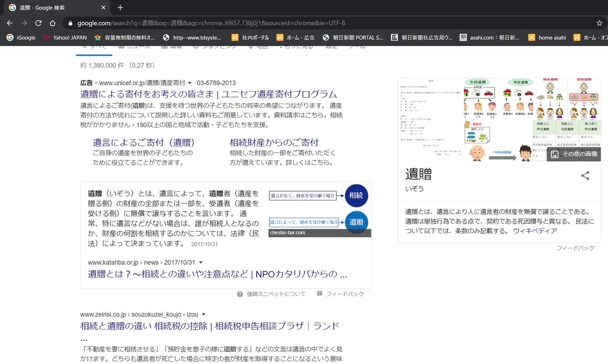608x364 pixels.
Task: Open the ウィキペディア link in the knowledge panel
Action: pyautogui.click(x=535, y=231)
